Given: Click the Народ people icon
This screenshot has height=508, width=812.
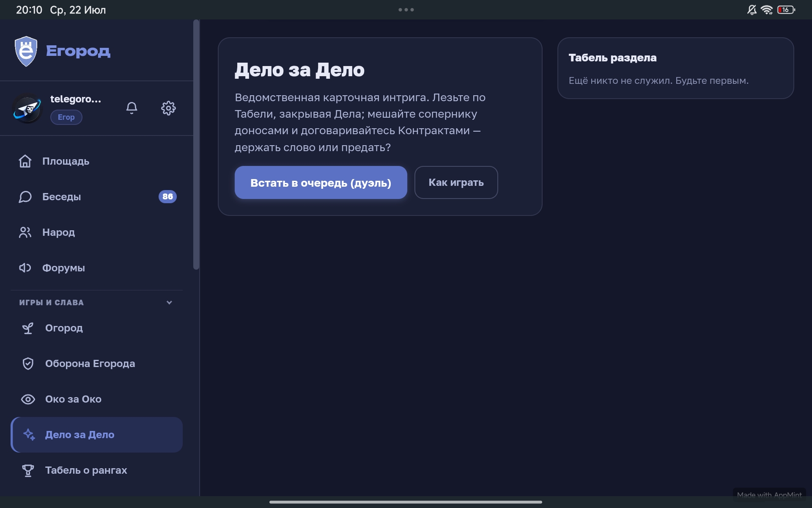Looking at the screenshot, I should [25, 232].
